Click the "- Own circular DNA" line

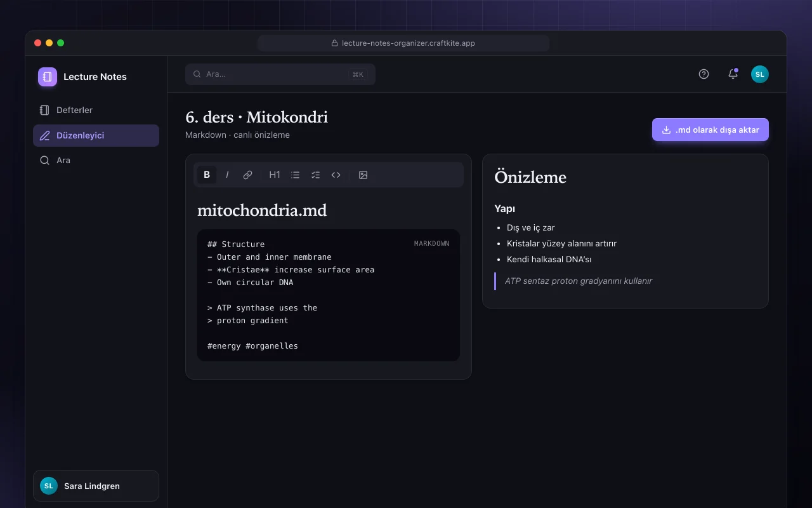(251, 282)
